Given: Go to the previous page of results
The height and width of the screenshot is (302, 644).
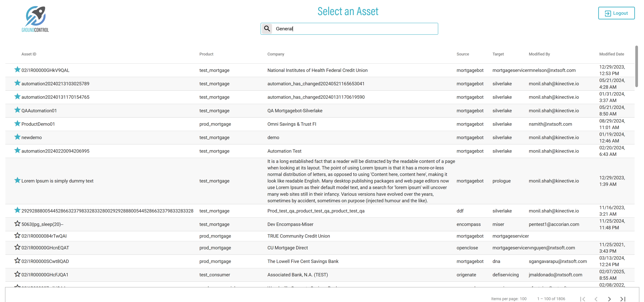Looking at the screenshot, I should [x=596, y=299].
